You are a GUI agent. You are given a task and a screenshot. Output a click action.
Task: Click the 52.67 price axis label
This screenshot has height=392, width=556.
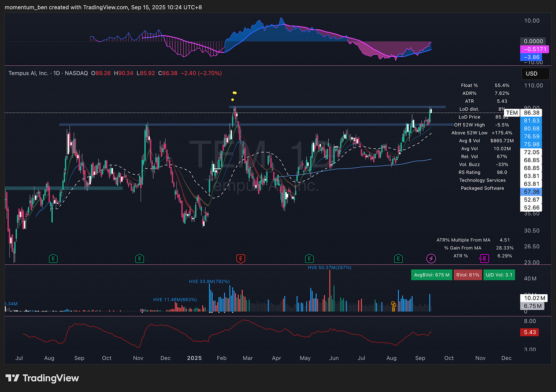coord(531,200)
